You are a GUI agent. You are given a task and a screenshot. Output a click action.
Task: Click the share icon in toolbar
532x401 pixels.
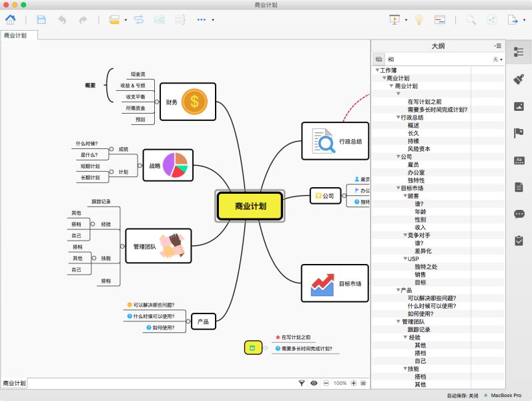[492, 19]
